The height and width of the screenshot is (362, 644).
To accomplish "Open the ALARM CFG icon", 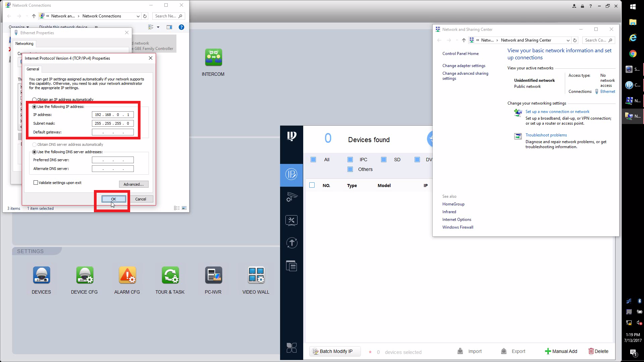I will tap(127, 276).
